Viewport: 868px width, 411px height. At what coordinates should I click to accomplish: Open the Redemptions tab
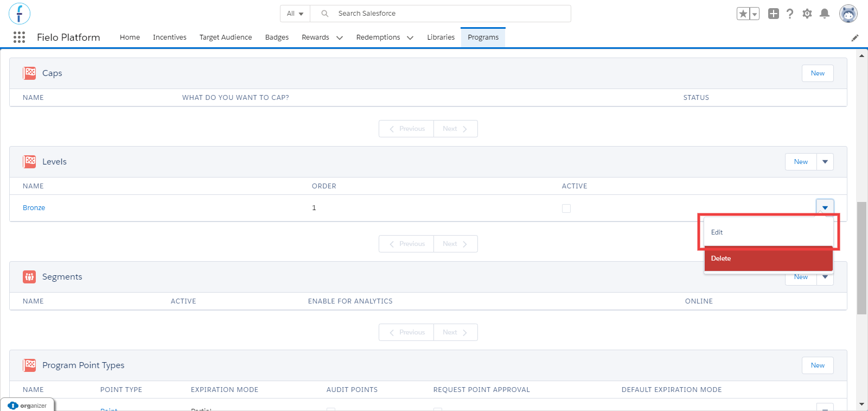coord(378,37)
